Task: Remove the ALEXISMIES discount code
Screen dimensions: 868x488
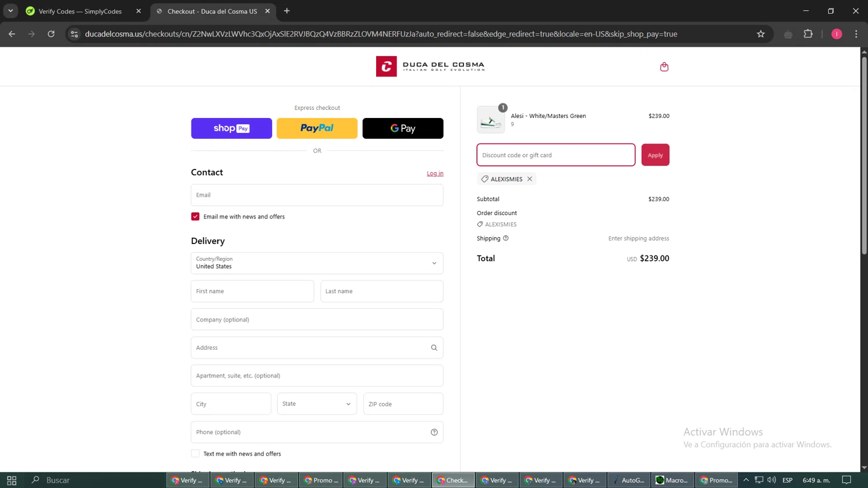Action: tap(529, 179)
